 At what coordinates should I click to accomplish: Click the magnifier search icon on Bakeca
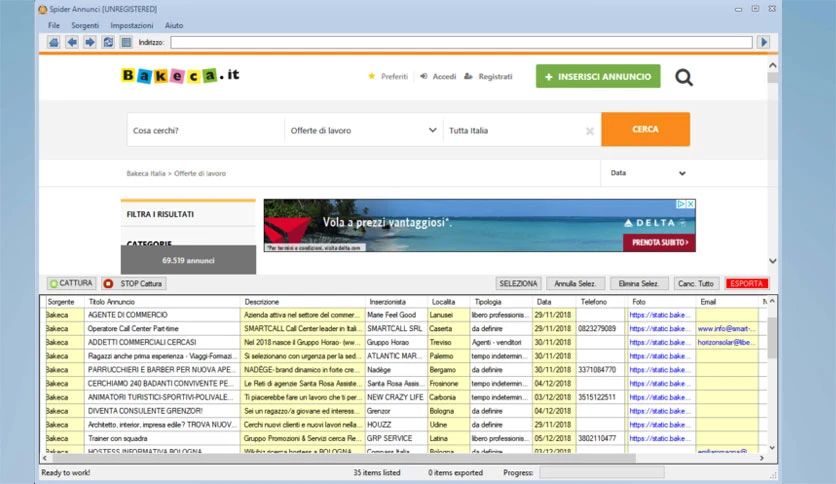(x=684, y=77)
